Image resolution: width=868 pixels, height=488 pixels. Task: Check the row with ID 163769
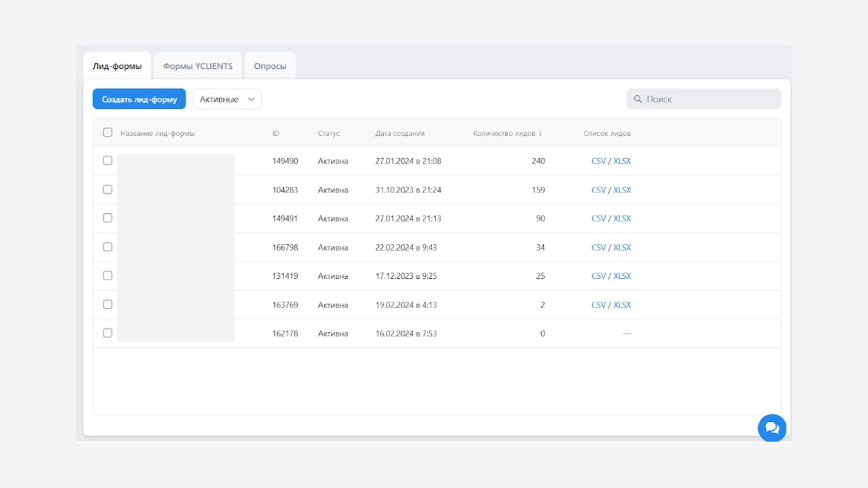click(107, 304)
